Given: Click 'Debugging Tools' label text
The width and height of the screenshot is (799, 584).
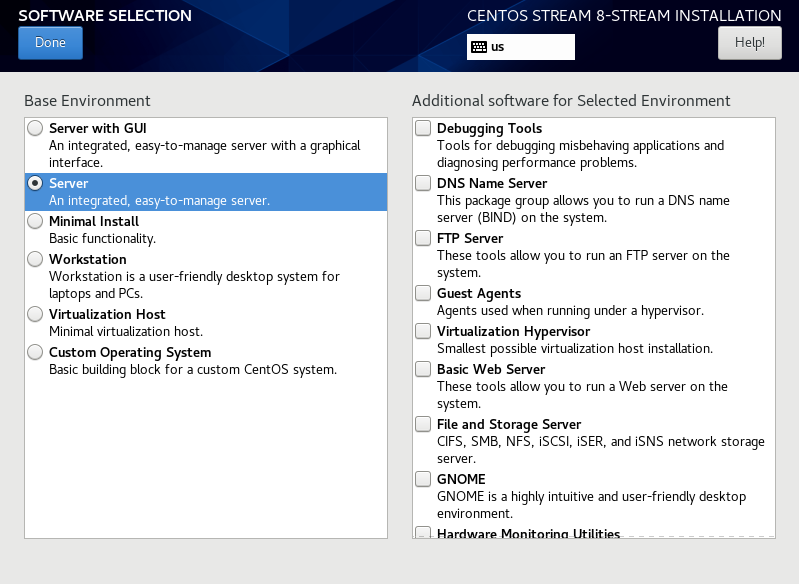Looking at the screenshot, I should pyautogui.click(x=489, y=128).
